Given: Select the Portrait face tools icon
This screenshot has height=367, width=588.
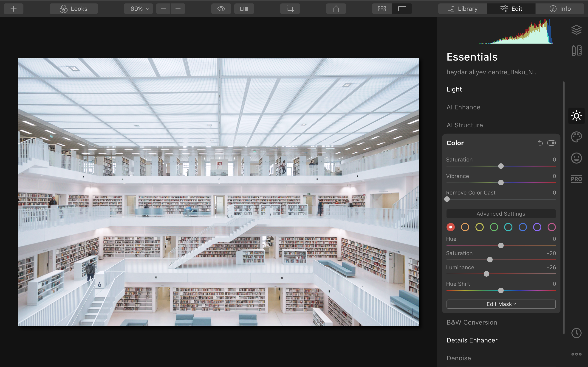Looking at the screenshot, I should coord(576,158).
